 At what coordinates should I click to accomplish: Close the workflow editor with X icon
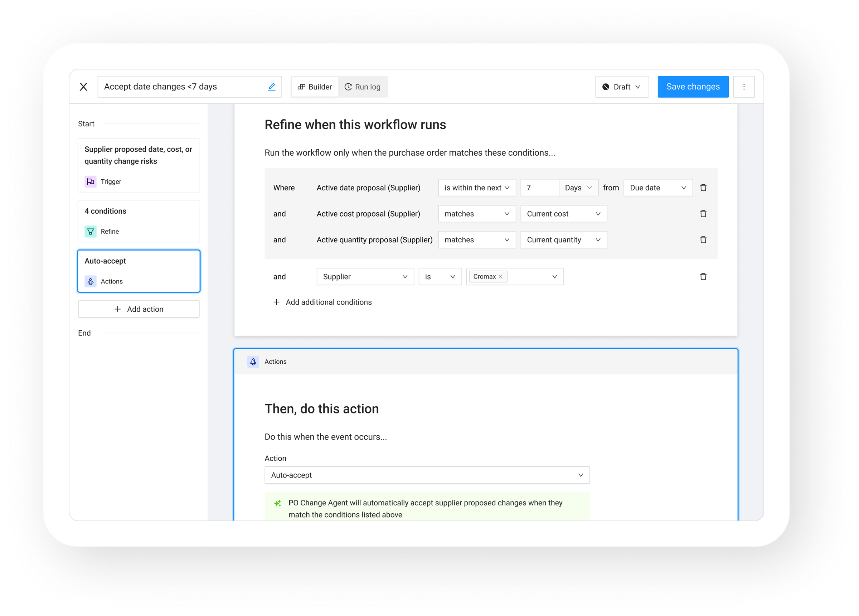(x=84, y=87)
